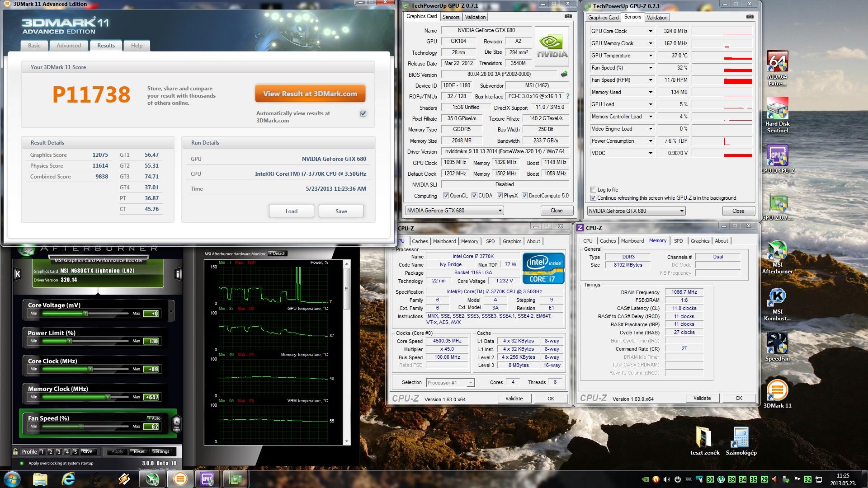Click the profile lock icon in Afterburner
This screenshot has height=488, width=868.
click(15, 451)
